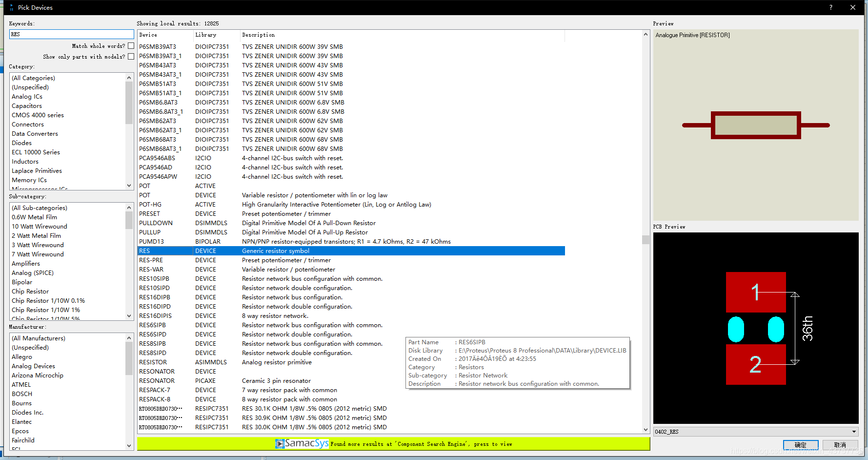868x460 pixels.
Task: Select Connectors category
Action: point(28,124)
